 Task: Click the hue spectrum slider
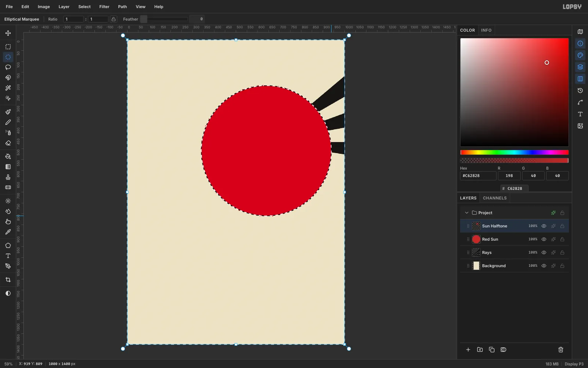coord(514,152)
